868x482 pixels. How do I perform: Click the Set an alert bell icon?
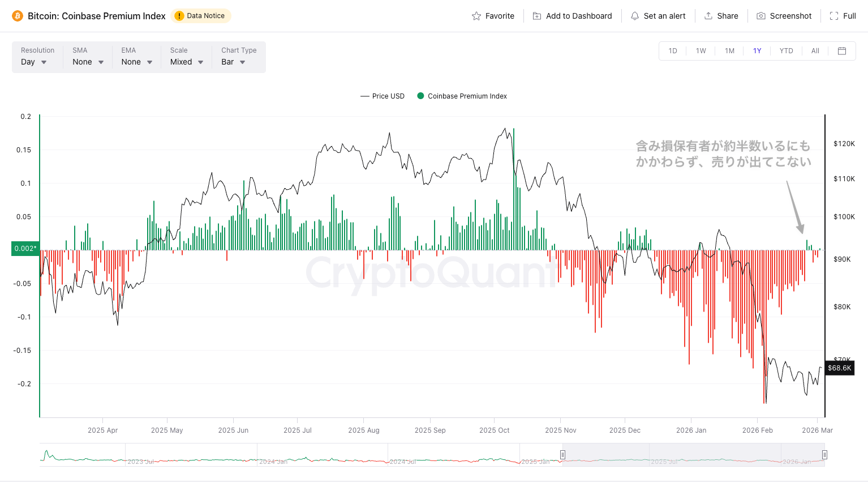(x=635, y=16)
